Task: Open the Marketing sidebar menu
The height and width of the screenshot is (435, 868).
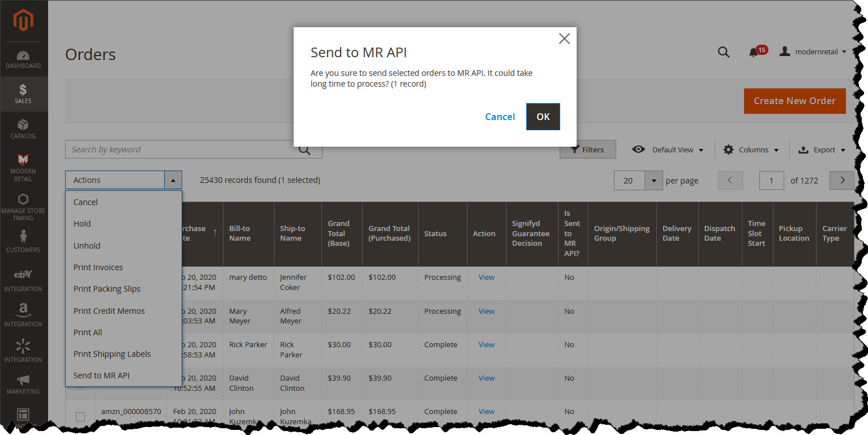Action: point(23,384)
